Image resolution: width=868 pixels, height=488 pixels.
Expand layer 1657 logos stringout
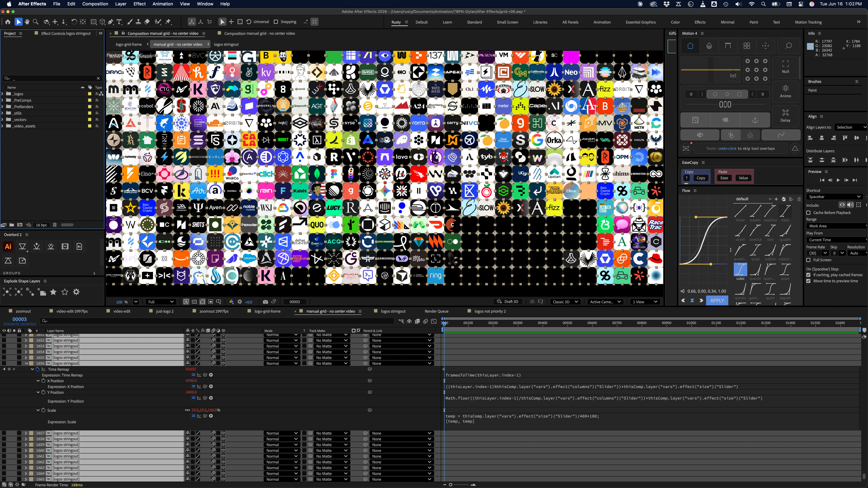click(x=26, y=433)
